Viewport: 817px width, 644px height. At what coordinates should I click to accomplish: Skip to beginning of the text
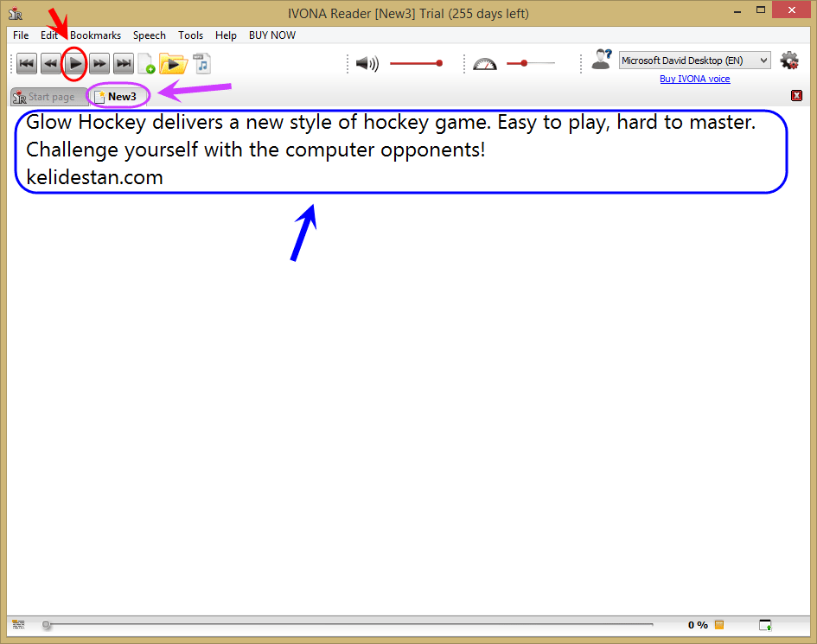click(x=27, y=64)
